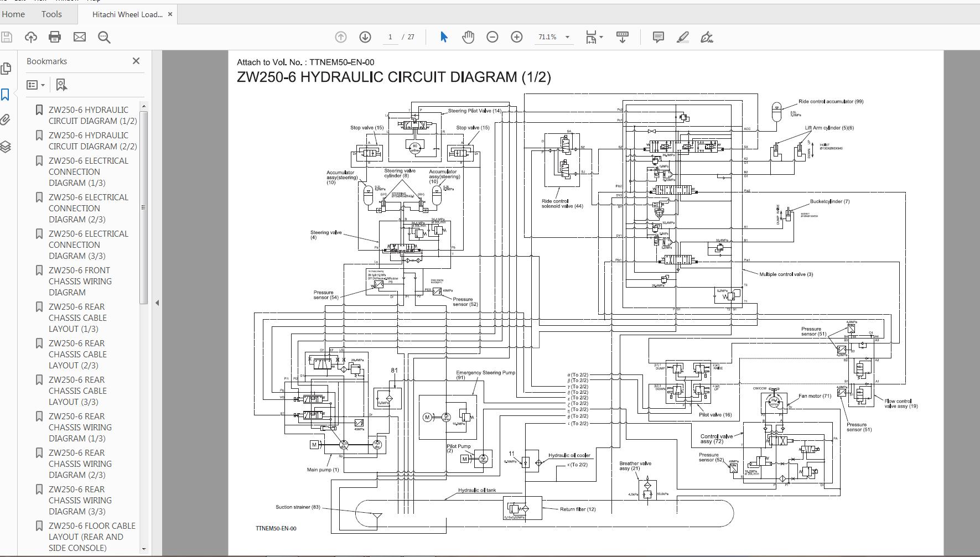The width and height of the screenshot is (980, 557).
Task: Open the bookmark options menu
Action: pos(34,84)
